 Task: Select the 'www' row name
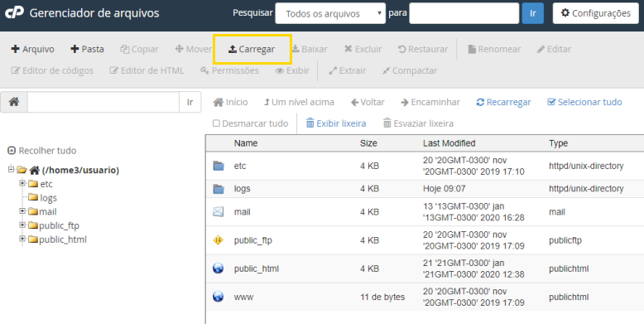click(243, 297)
